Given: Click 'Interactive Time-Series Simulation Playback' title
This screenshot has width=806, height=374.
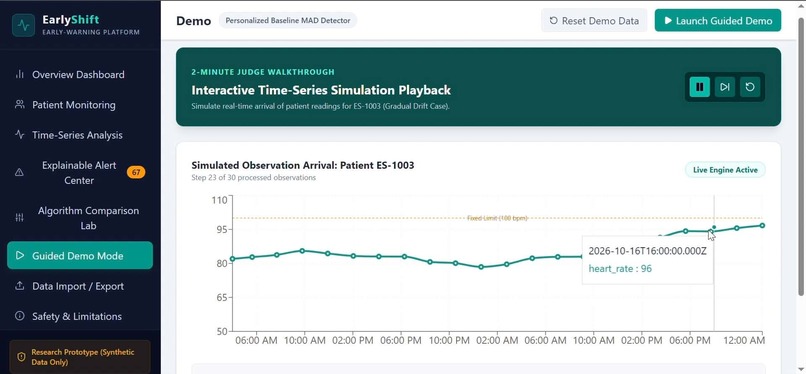Looking at the screenshot, I should click(321, 90).
